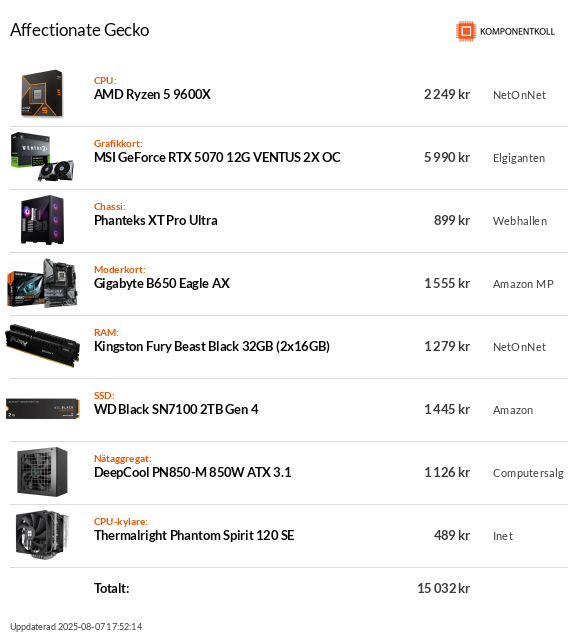577x640 pixels.
Task: Click the Komponentkoll chip logo icon
Action: click(x=466, y=31)
